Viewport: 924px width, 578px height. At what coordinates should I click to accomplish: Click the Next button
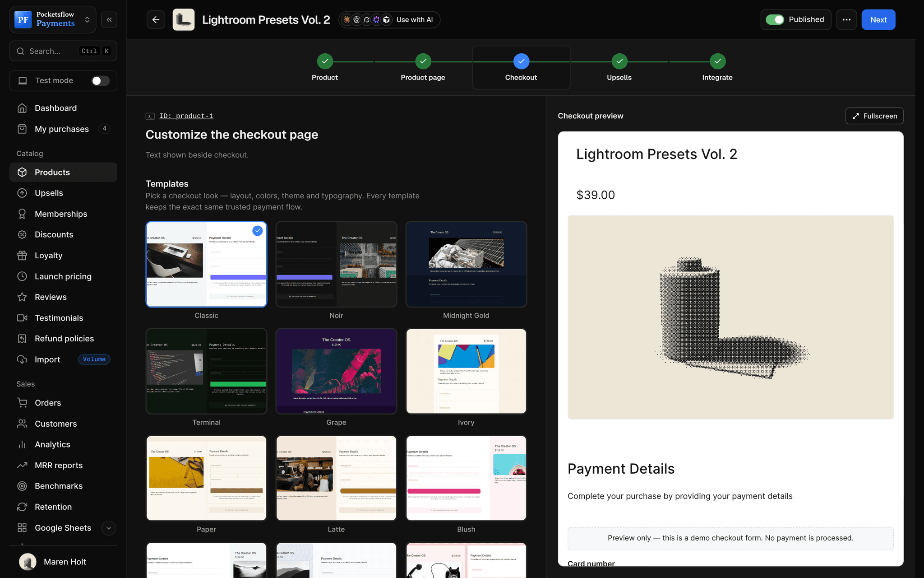[x=878, y=19]
